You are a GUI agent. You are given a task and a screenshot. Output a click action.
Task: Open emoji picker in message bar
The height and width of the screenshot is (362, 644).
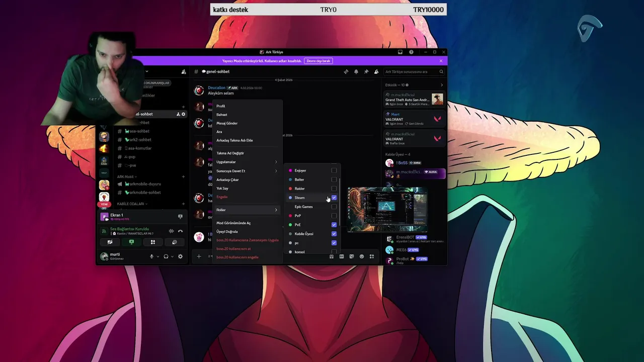tap(362, 256)
